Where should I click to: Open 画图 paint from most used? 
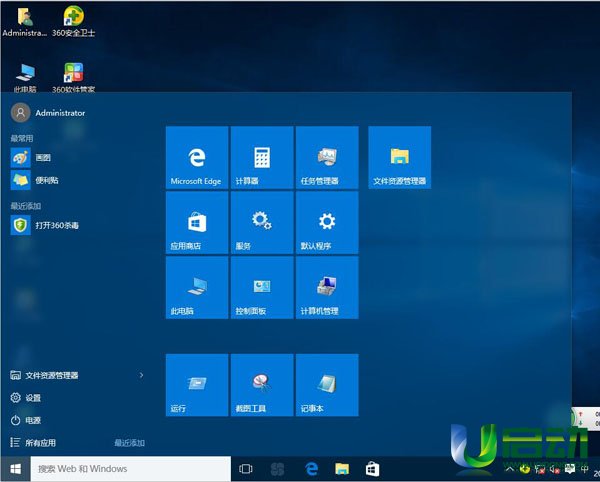31,158
